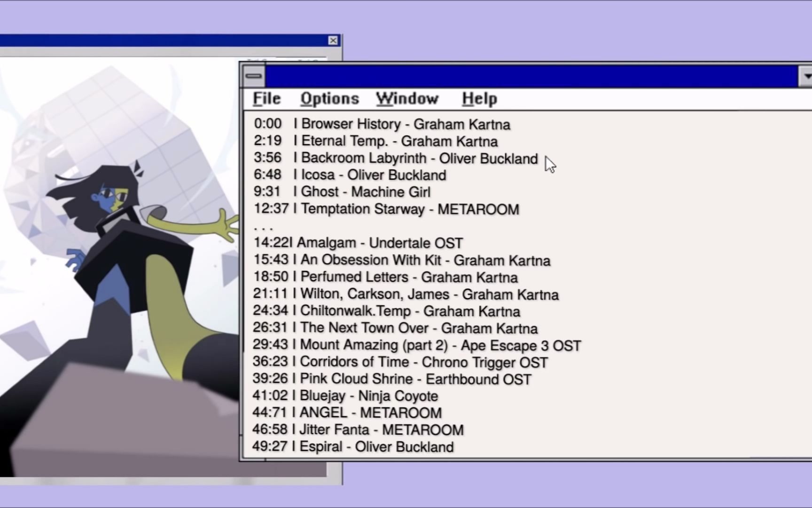Image resolution: width=812 pixels, height=508 pixels.
Task: Select track Temptation Starway - METAROOM
Action: tap(386, 209)
